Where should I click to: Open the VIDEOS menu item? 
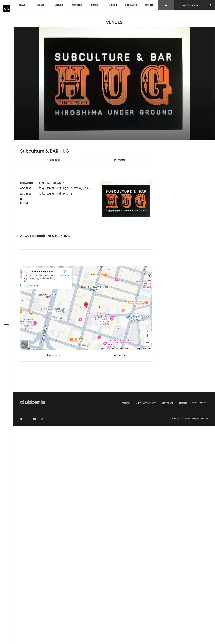click(113, 5)
